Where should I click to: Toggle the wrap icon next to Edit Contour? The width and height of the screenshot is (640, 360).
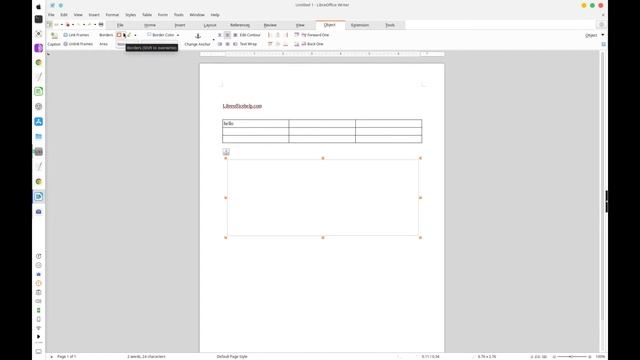tap(235, 35)
